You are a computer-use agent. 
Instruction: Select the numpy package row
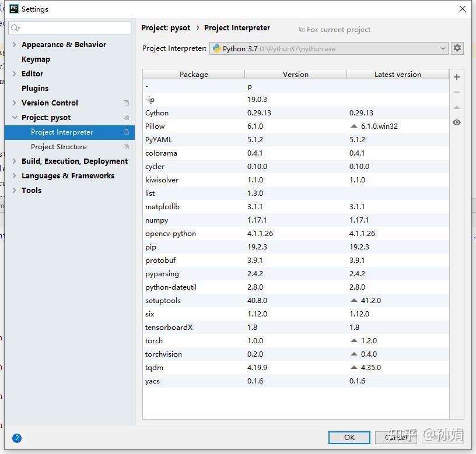(296, 220)
